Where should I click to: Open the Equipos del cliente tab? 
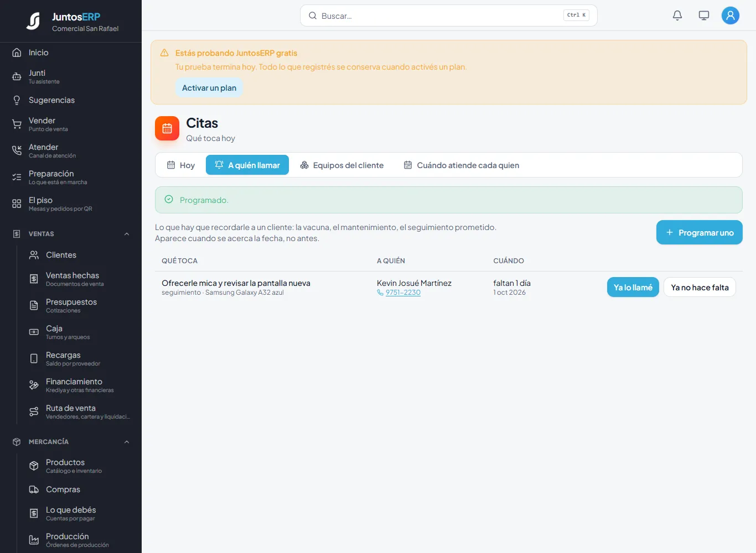(x=342, y=165)
